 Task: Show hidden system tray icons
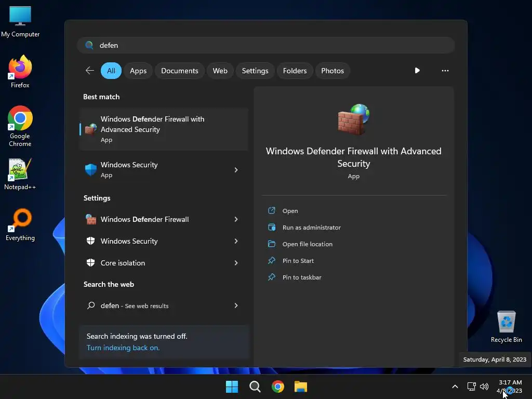455,387
